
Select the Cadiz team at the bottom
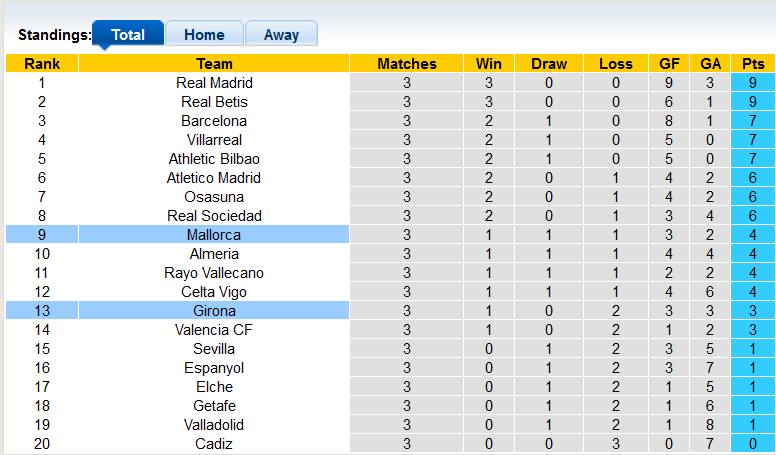click(214, 444)
